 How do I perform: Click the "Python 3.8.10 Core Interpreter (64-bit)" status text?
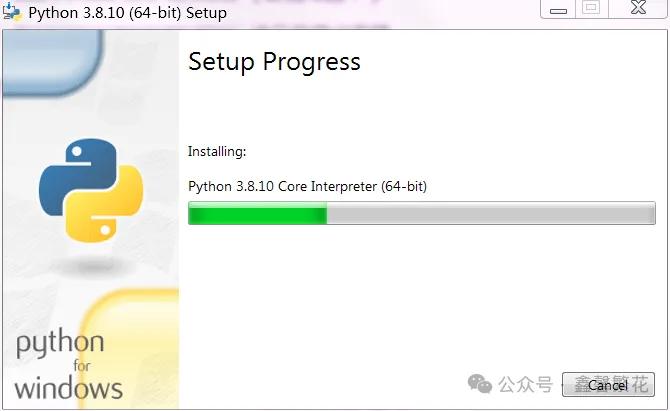(307, 186)
